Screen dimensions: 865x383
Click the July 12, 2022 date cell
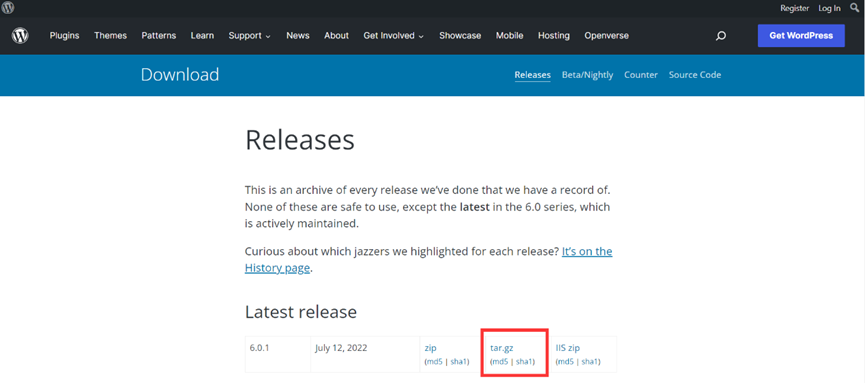click(365, 354)
